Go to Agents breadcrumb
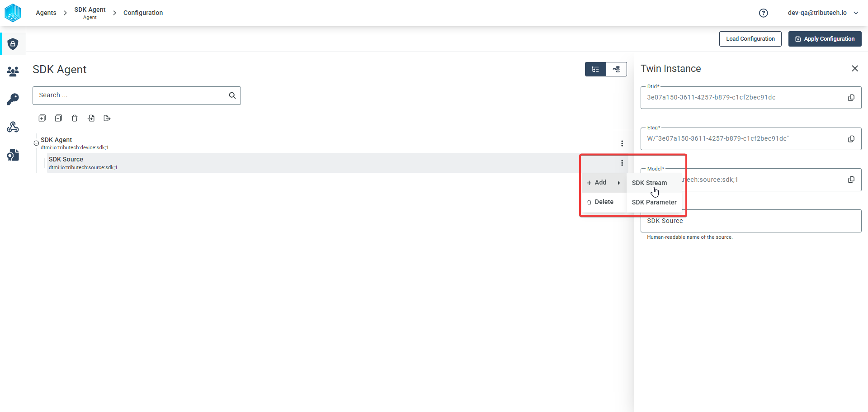This screenshot has height=412, width=868. pyautogui.click(x=46, y=13)
